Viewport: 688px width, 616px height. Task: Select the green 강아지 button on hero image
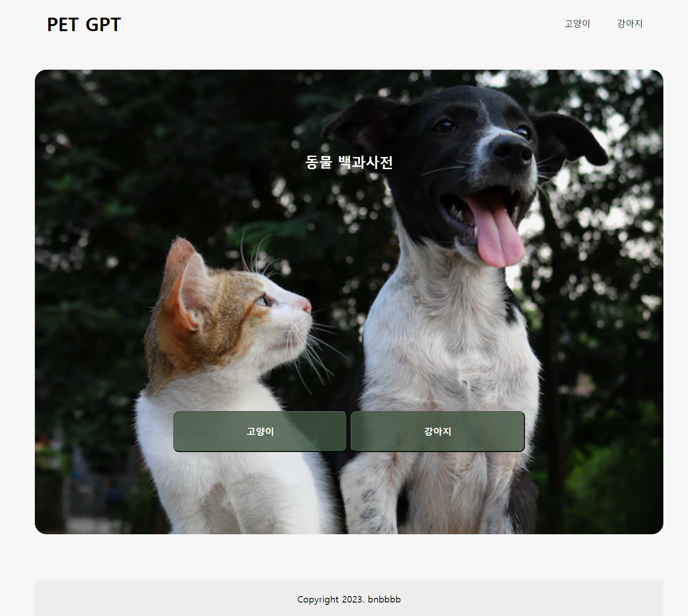pos(438,431)
